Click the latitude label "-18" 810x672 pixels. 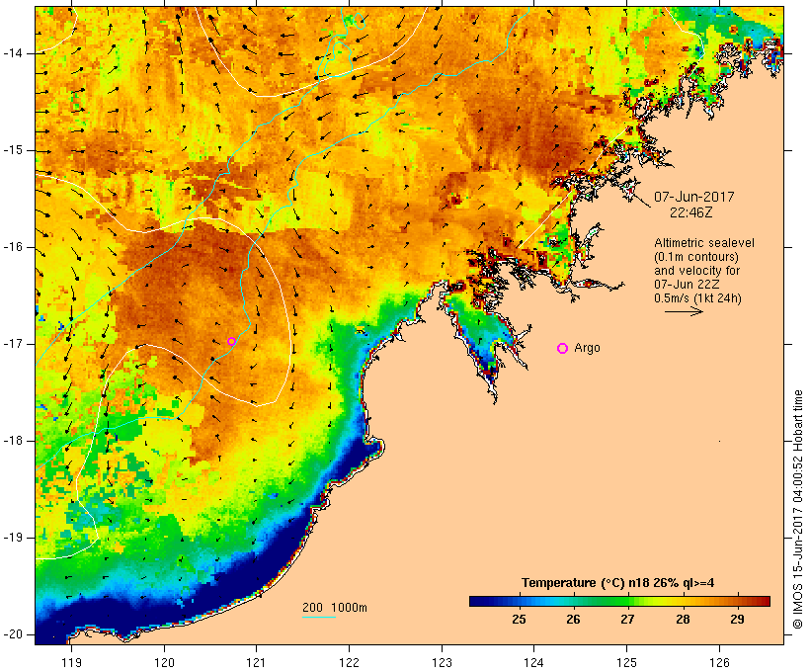tap(13, 441)
